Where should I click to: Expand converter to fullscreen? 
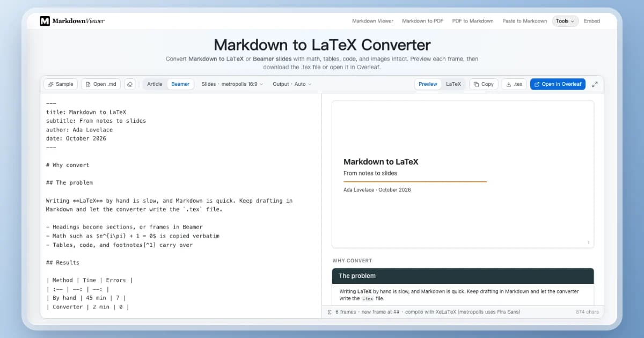(595, 84)
